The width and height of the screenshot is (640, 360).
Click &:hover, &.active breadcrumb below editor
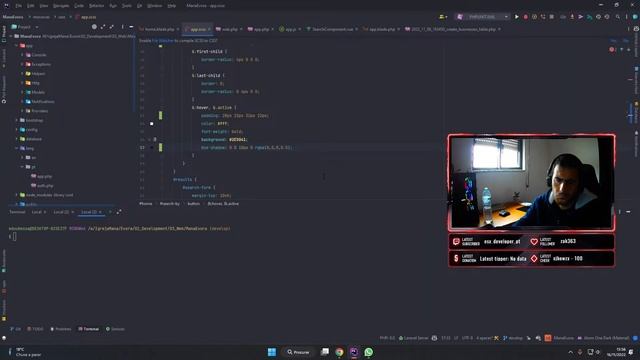[x=223, y=203]
